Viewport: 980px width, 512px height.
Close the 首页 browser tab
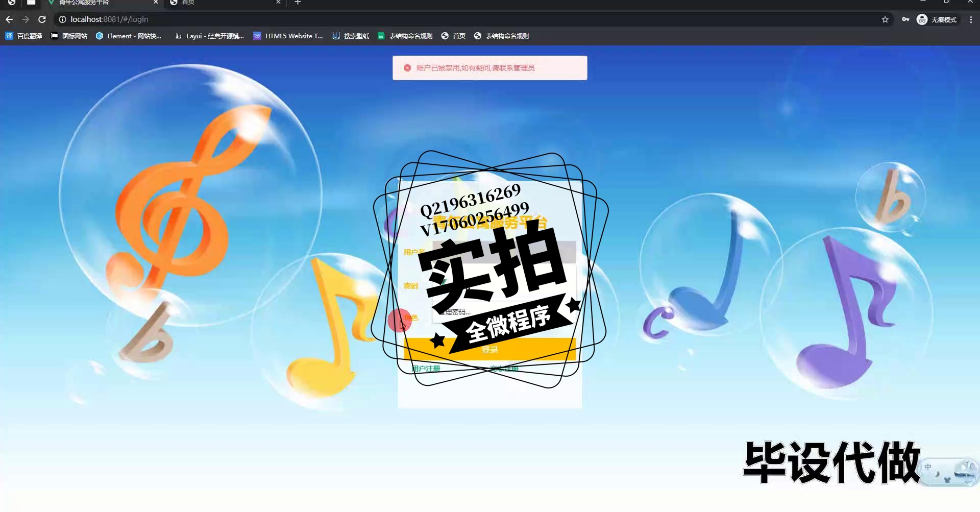[x=278, y=3]
